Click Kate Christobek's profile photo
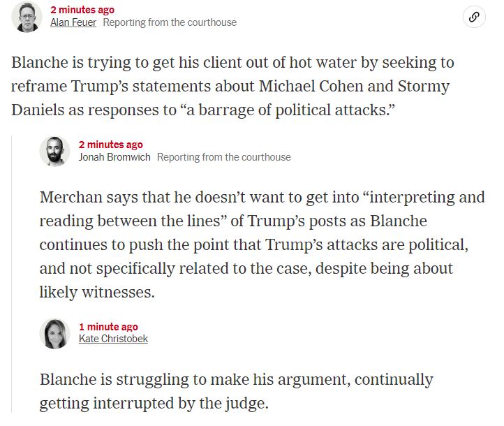 click(x=54, y=333)
